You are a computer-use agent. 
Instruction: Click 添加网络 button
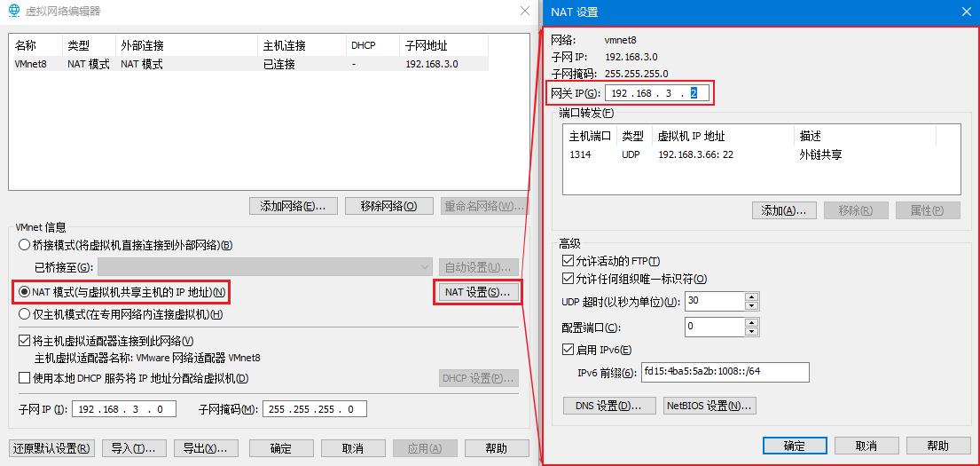click(x=294, y=206)
